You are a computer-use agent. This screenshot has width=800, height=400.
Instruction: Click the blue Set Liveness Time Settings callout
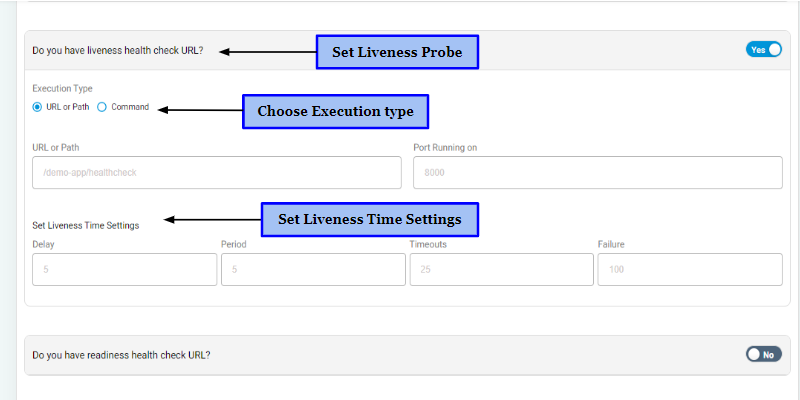point(369,219)
